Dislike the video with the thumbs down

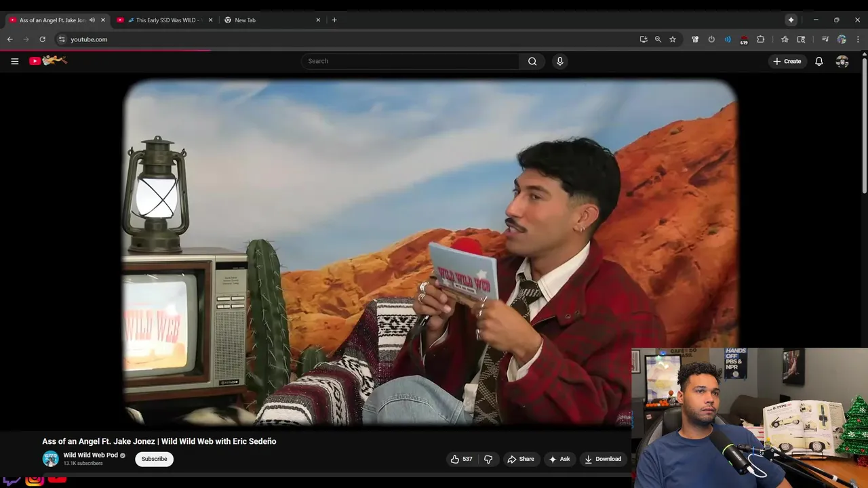click(x=488, y=459)
